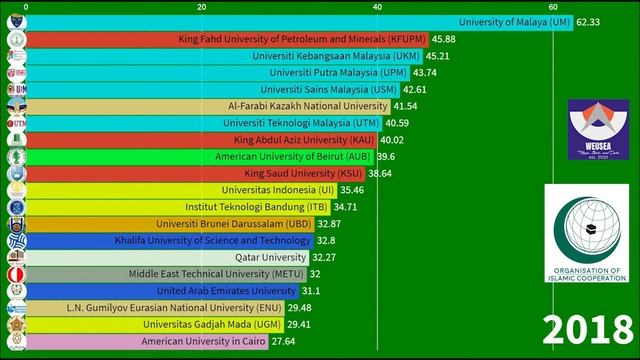Viewport: 640px width, 360px height.
Task: Click the American University of Beirut (AUB) label
Action: pyautogui.click(x=293, y=157)
